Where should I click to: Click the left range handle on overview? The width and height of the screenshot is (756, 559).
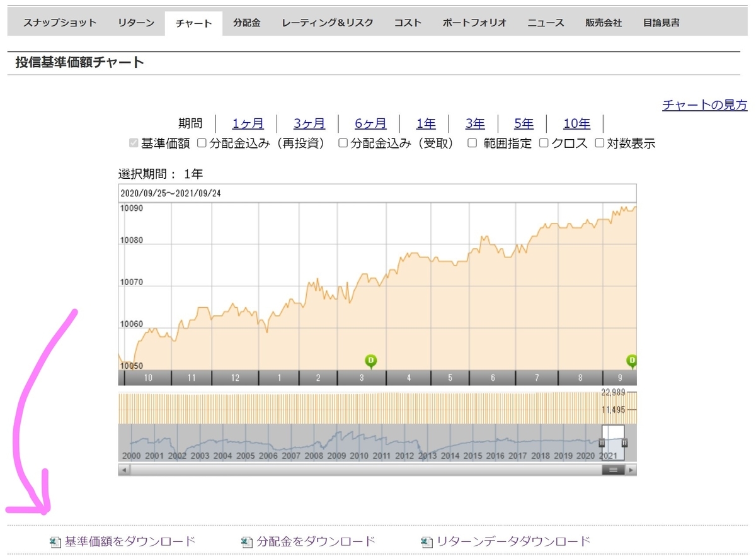tap(602, 443)
